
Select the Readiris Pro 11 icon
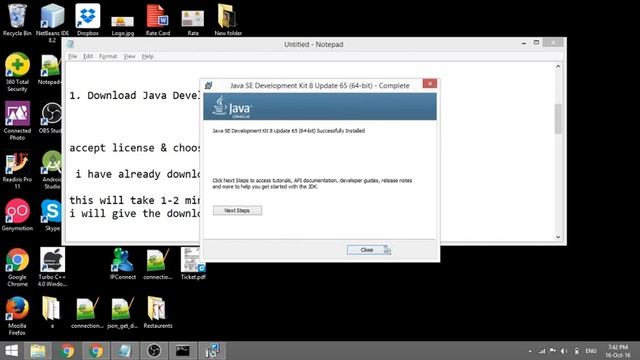[17, 170]
